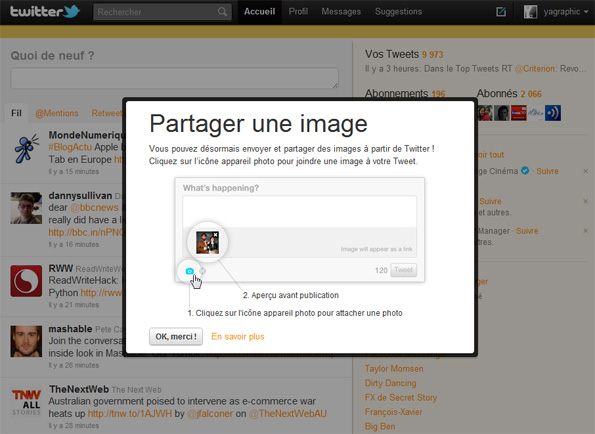Open the Profil menu item

298,12
